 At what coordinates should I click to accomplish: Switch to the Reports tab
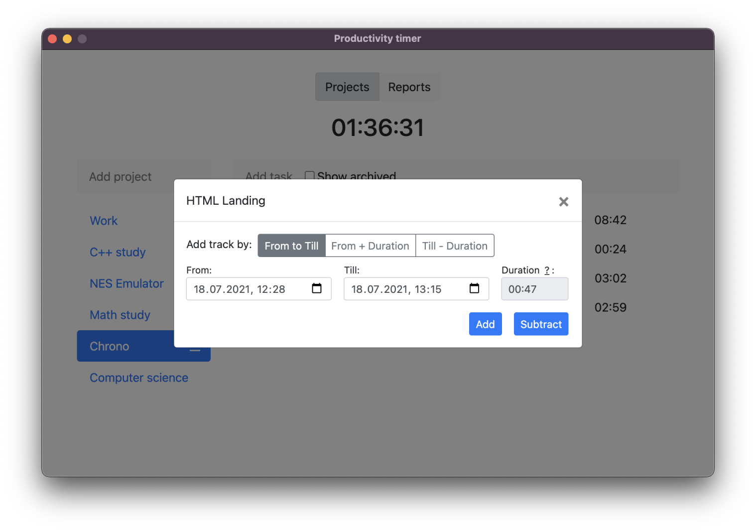click(x=409, y=87)
